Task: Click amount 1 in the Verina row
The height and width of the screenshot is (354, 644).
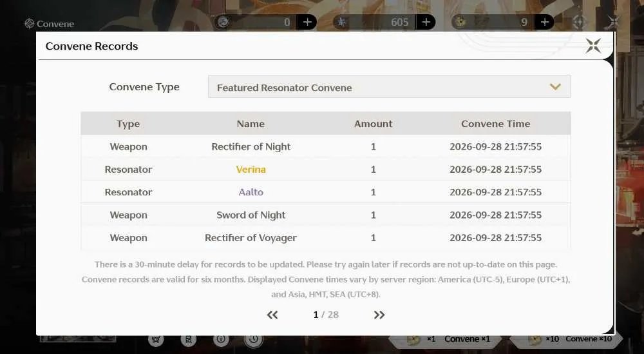Action: click(x=374, y=170)
